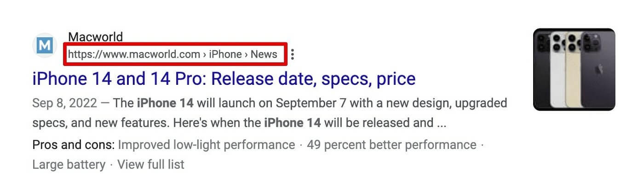Click the black iPhone at thumbnail's left edge
This screenshot has width=644, height=184.
(x=542, y=70)
